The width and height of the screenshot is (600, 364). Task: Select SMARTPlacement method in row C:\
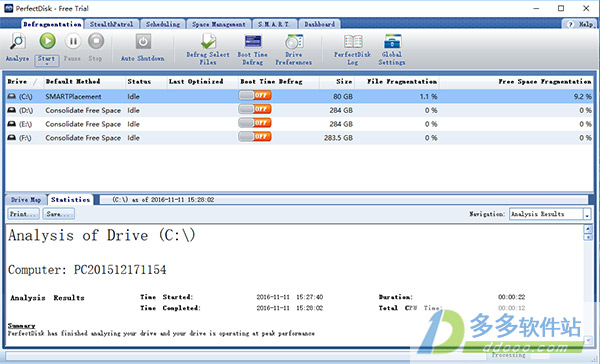pos(73,96)
